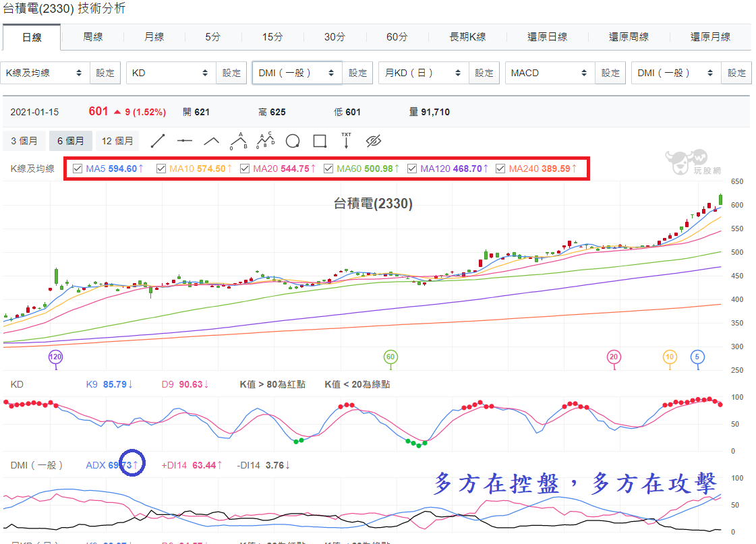Viewport: 756px width, 544px height.
Task: Switch to the 60分 tab
Action: (397, 37)
